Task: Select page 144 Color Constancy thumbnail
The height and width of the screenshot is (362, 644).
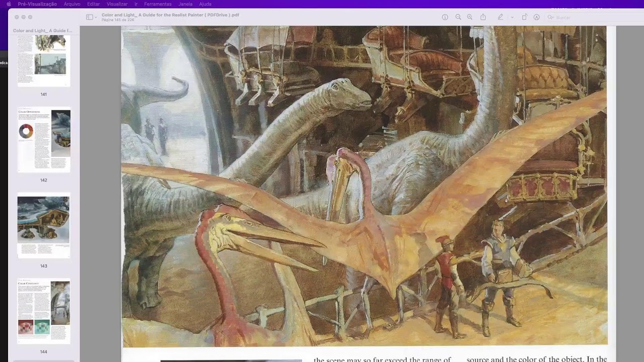Action: (44, 311)
